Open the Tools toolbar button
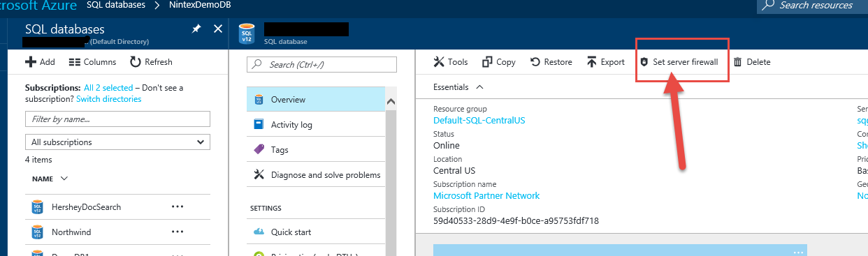868x256 pixels. (451, 62)
